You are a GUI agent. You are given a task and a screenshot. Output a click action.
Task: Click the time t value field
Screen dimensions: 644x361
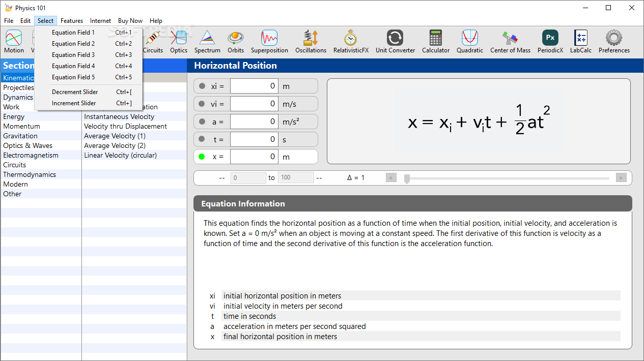(x=254, y=139)
